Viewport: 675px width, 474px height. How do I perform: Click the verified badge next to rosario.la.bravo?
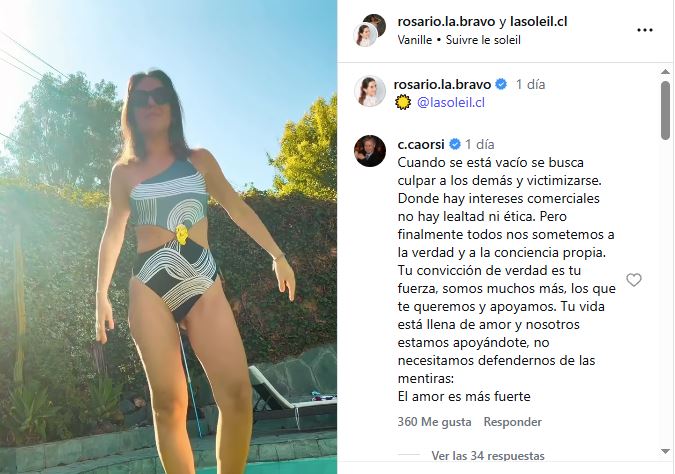(x=501, y=84)
